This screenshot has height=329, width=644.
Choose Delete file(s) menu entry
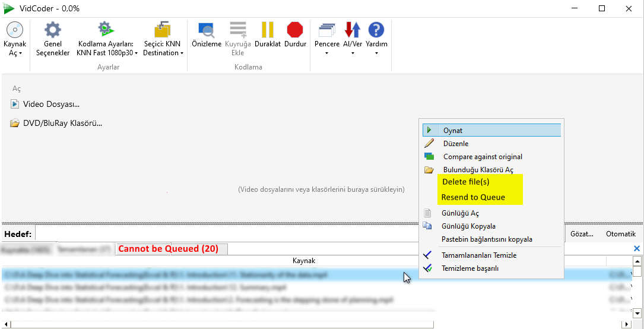pyautogui.click(x=466, y=182)
